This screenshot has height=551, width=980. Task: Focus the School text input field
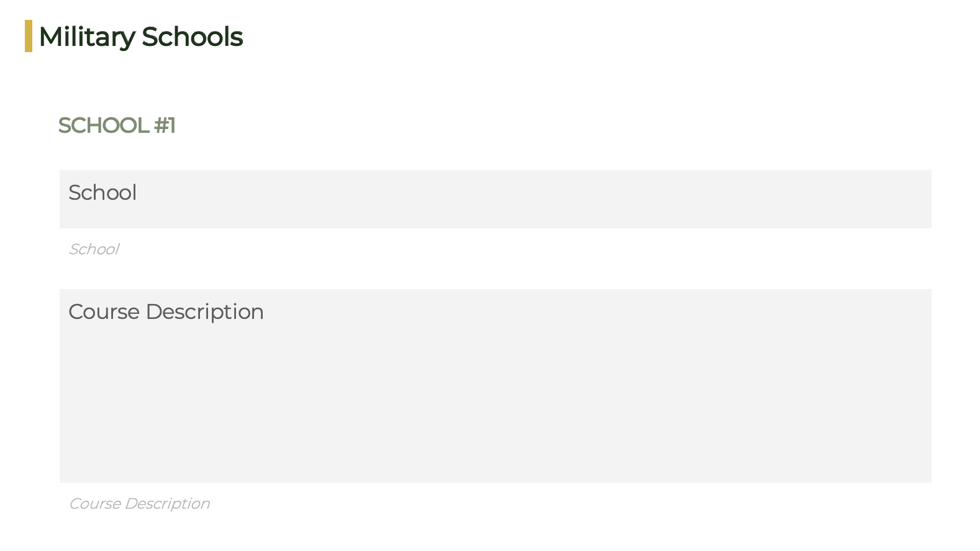coord(495,199)
